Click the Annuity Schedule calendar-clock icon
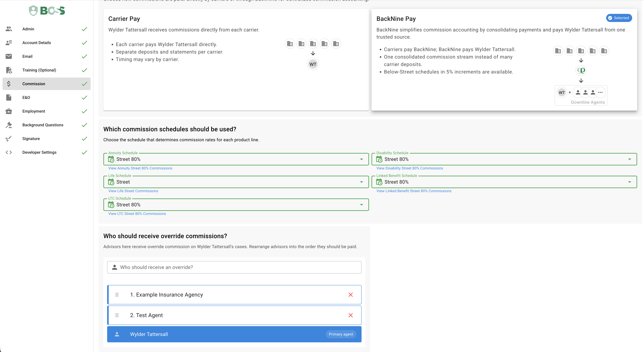This screenshot has width=644, height=352. pos(111,159)
